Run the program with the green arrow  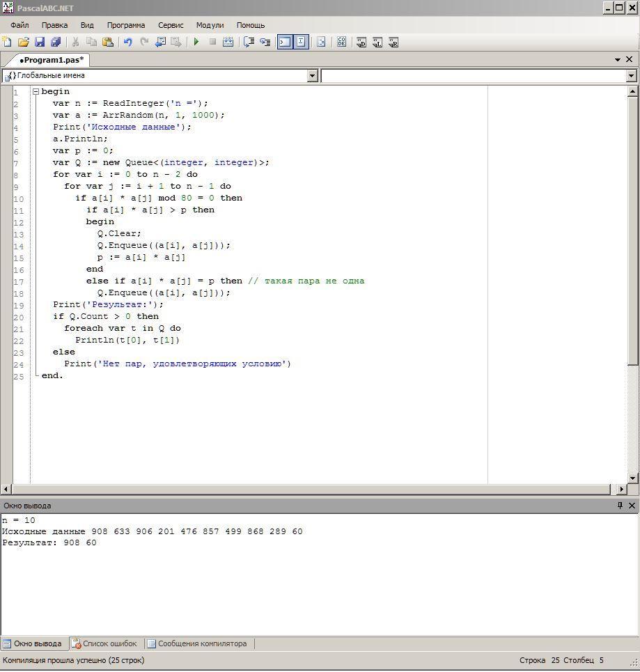pos(196,42)
